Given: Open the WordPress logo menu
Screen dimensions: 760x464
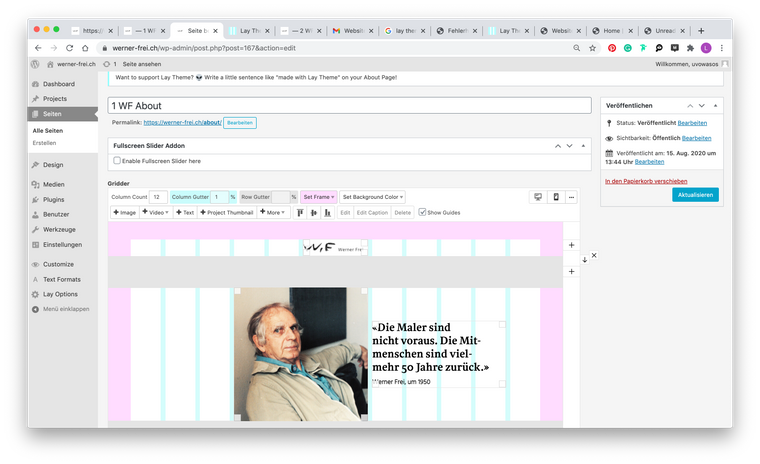Looking at the screenshot, I should (35, 64).
